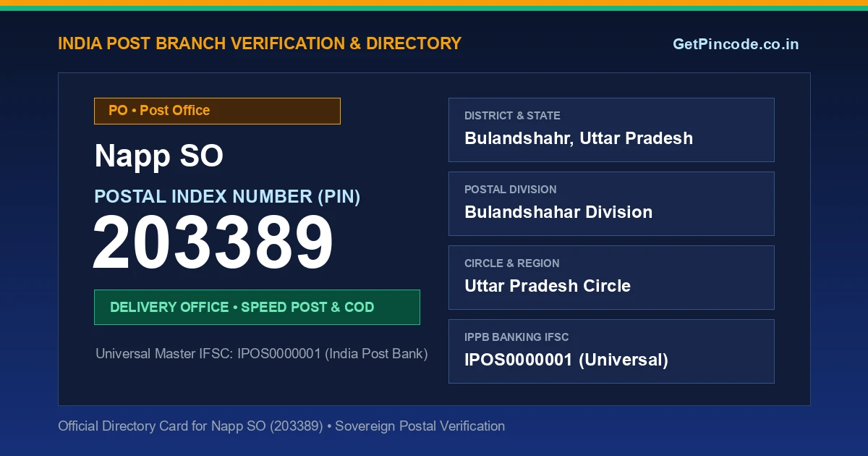The width and height of the screenshot is (868, 456).
Task: Open the Postal Division info card
Action: pos(611,203)
